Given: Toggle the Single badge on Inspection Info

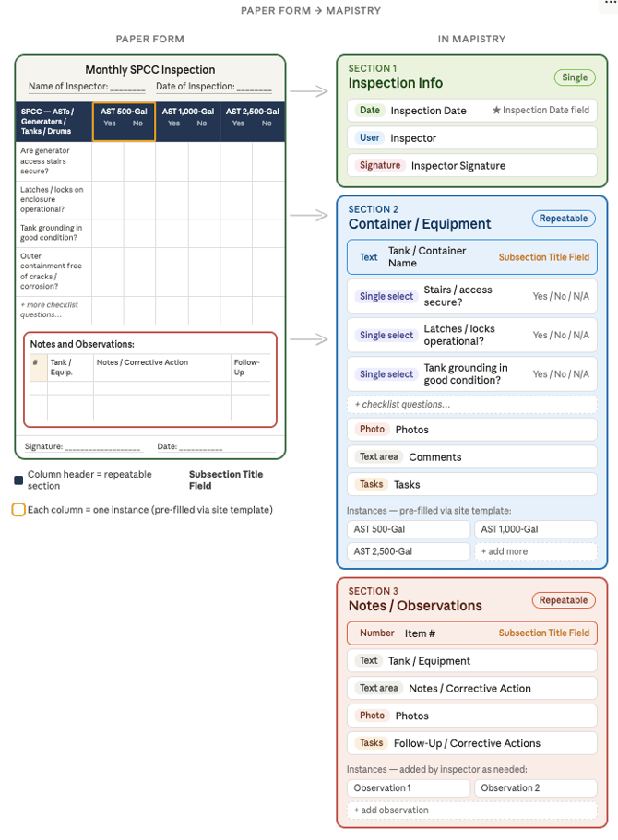Looking at the screenshot, I should [x=574, y=77].
